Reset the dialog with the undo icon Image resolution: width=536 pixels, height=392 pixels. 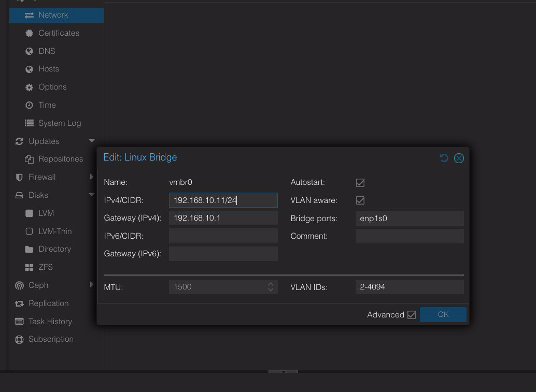444,158
